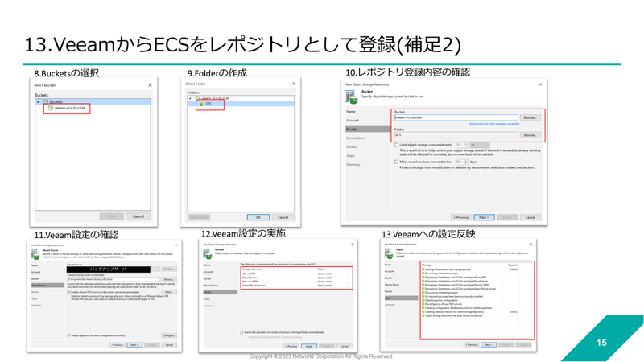Click New Folder in Select Folder dialog
The height and width of the screenshot is (362, 644).
199,217
